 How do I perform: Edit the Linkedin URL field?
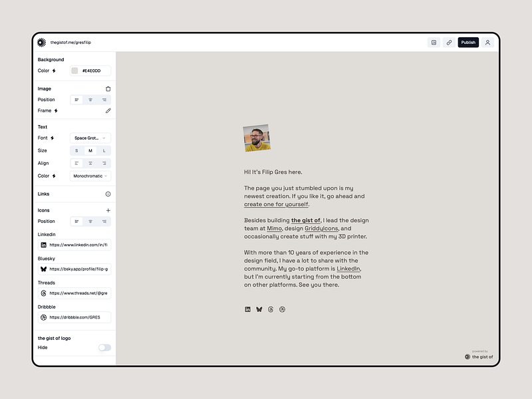[74, 245]
